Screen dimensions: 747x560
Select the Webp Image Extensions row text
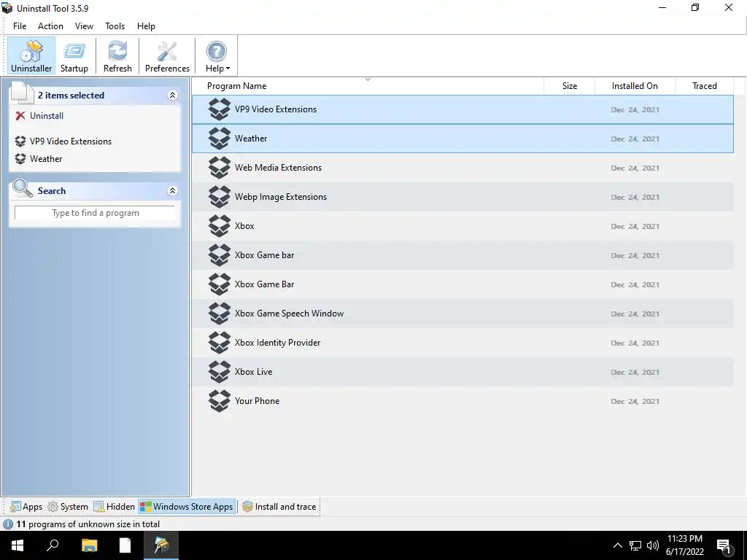(x=281, y=197)
